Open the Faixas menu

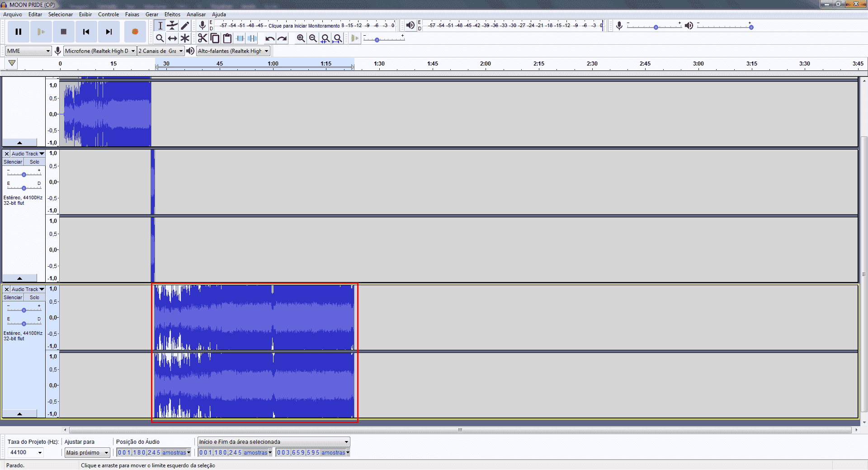pyautogui.click(x=132, y=14)
